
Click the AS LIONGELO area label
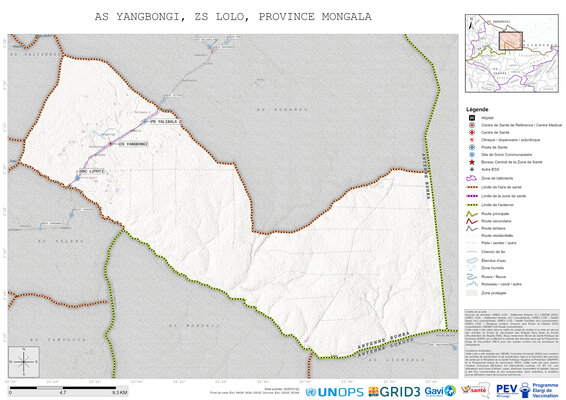pyautogui.click(x=398, y=360)
